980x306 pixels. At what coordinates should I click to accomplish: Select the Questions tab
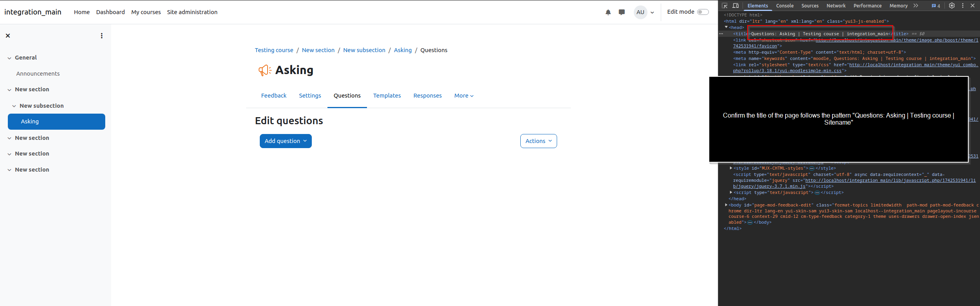347,96
